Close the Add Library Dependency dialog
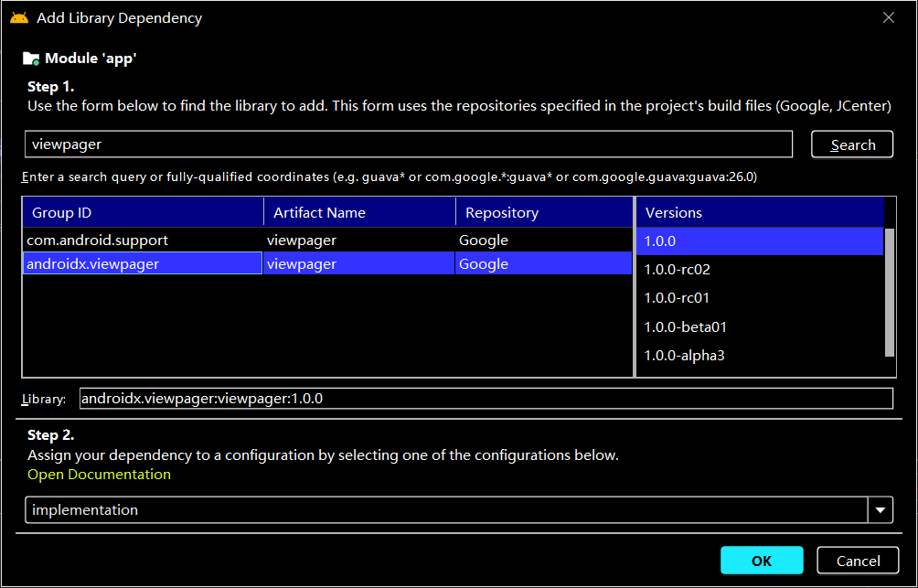Image resolution: width=918 pixels, height=588 pixels. [x=888, y=18]
